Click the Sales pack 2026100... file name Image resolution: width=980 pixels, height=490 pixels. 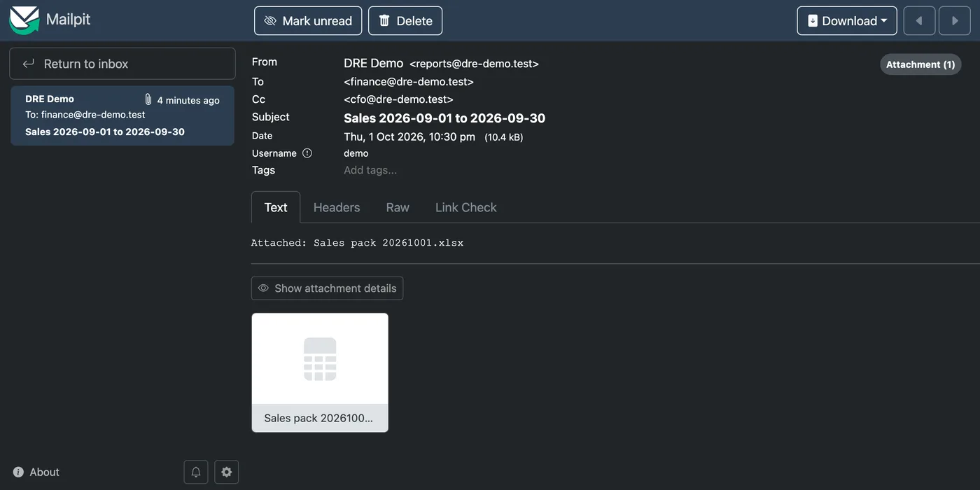[318, 418]
